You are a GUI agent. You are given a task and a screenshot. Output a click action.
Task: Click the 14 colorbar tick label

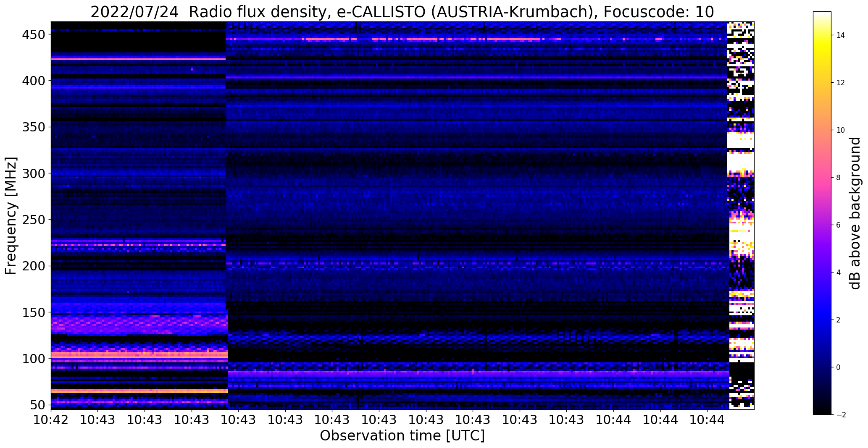(x=841, y=35)
